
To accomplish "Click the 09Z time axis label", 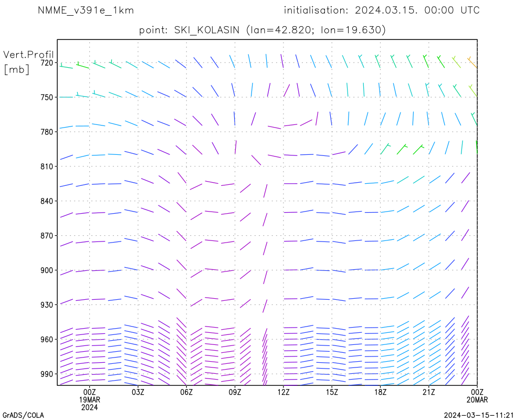I will point(235,392).
